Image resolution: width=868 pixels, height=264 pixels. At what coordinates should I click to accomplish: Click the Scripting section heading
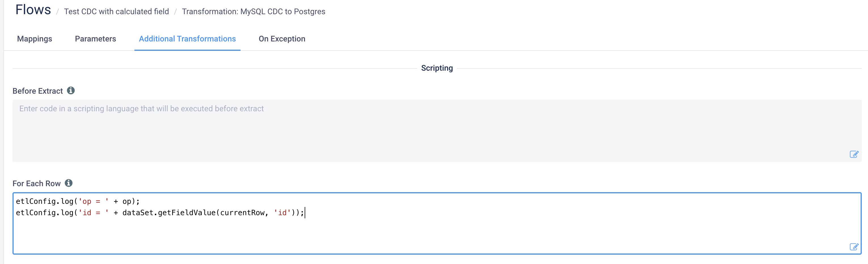[x=437, y=68]
